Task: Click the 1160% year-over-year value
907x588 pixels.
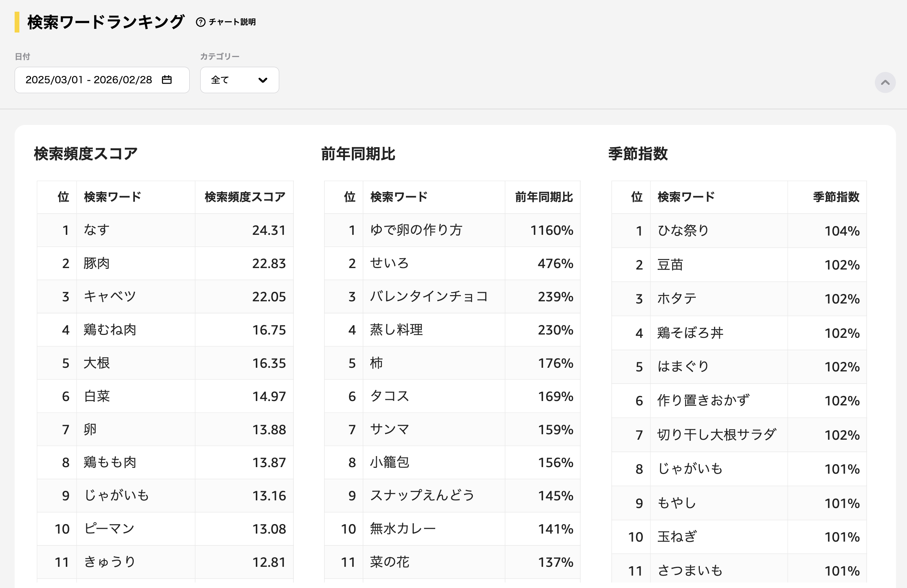Action: tap(552, 230)
